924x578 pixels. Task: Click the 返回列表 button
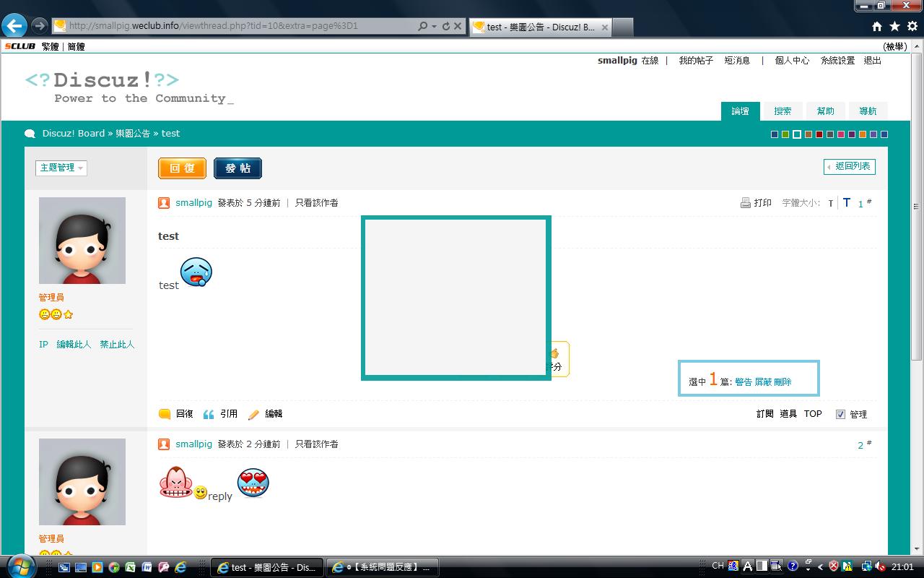(x=850, y=166)
